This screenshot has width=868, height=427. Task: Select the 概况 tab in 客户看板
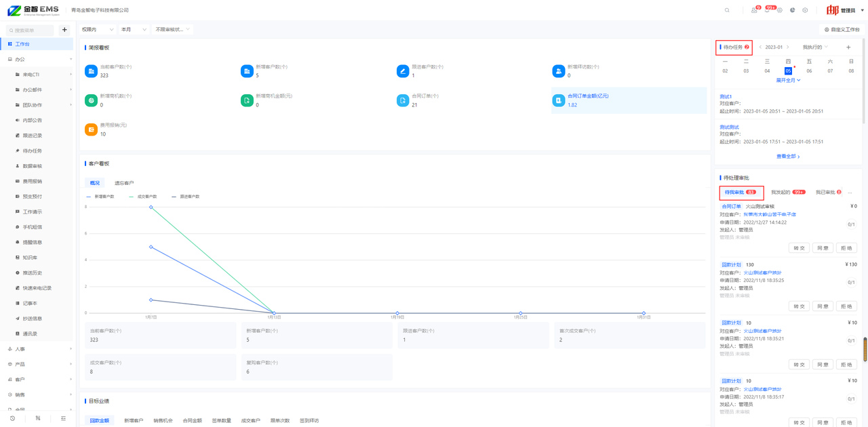click(95, 183)
